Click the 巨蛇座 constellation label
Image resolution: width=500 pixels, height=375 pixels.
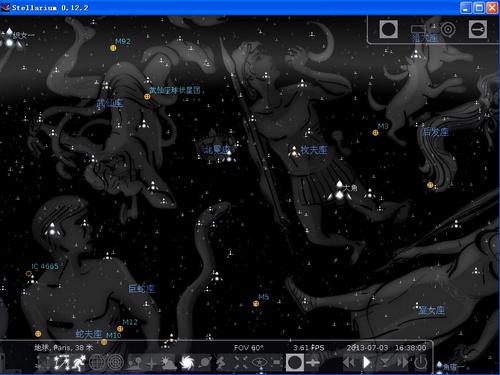142,289
